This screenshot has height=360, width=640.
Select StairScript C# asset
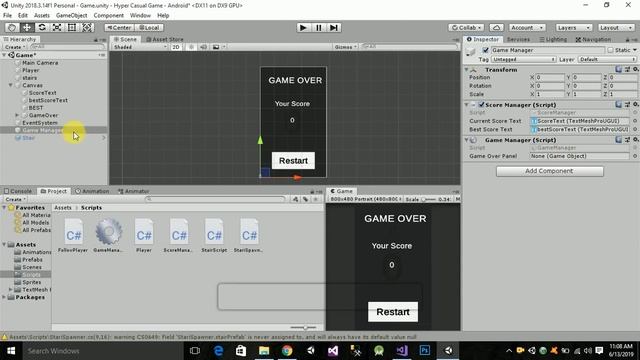click(x=214, y=236)
